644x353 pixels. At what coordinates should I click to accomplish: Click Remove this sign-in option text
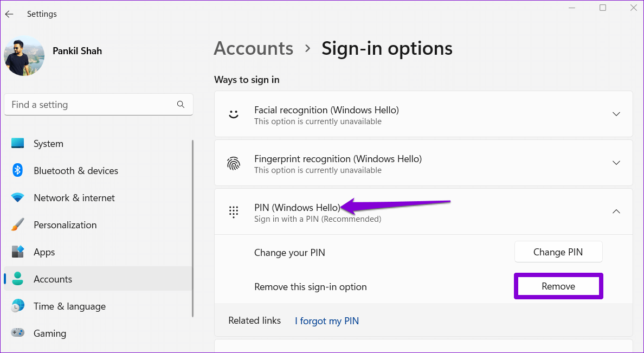311,287
